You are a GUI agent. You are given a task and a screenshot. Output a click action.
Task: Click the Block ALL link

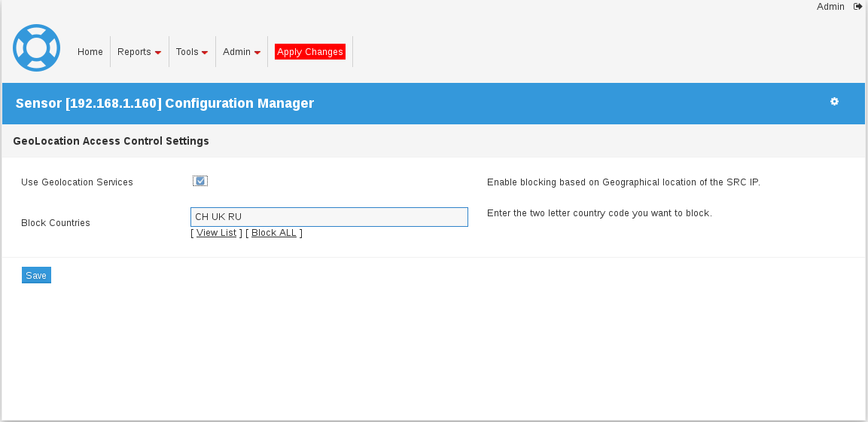pos(274,233)
